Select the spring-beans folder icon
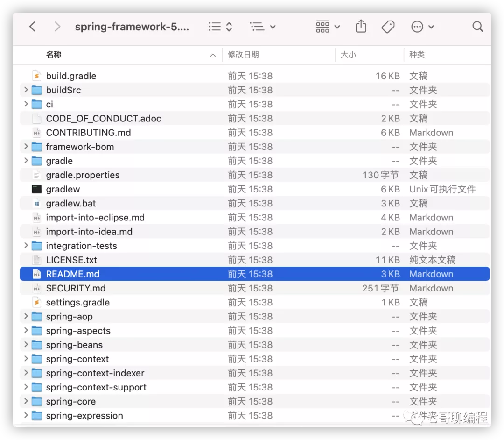The width and height of the screenshot is (504, 440). (37, 345)
